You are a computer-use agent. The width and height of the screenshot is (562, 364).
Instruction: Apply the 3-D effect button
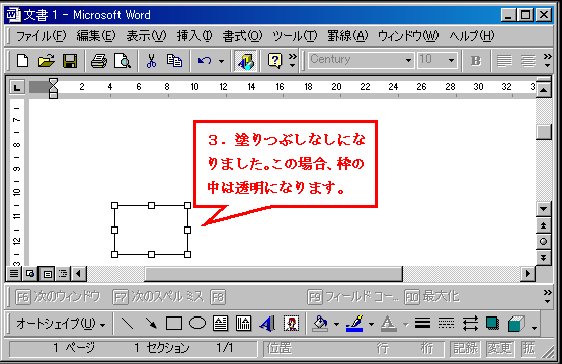pos(516,323)
